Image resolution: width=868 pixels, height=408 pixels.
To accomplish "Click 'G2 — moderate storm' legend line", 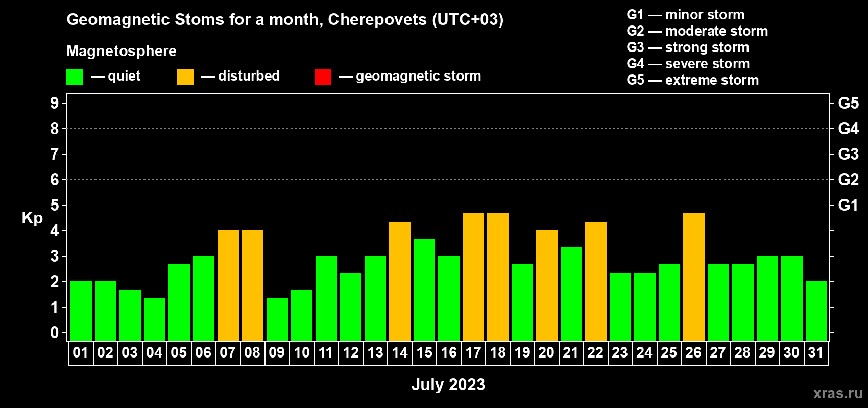I will (x=697, y=31).
